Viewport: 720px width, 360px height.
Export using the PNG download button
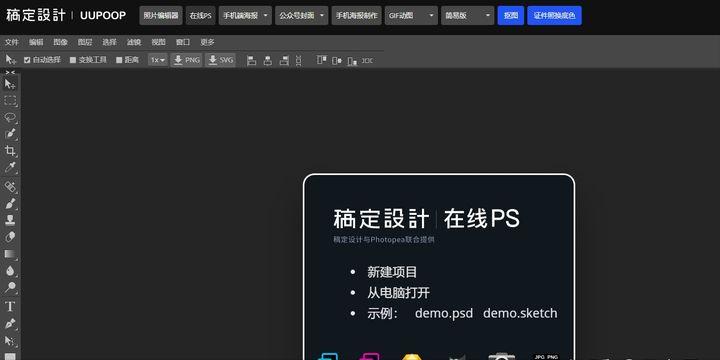coord(186,60)
